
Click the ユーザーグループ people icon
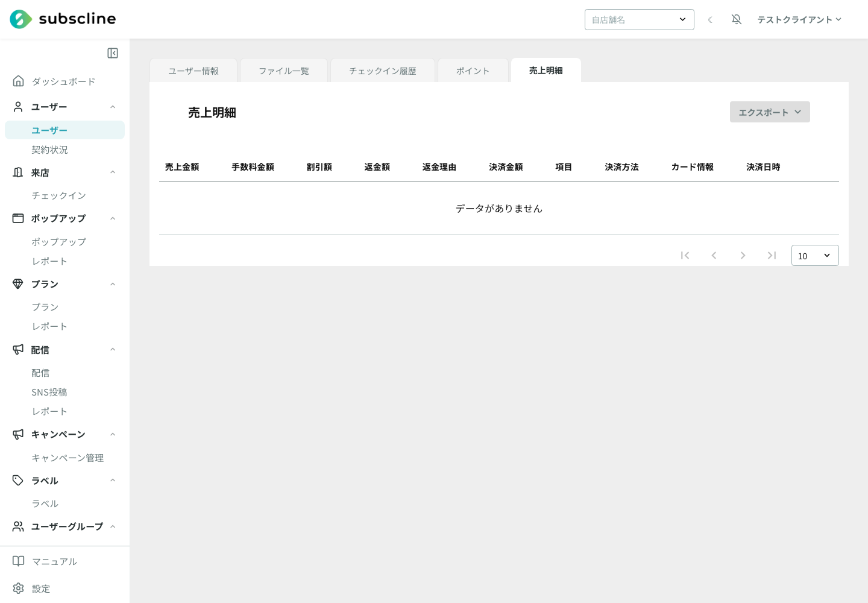(19, 526)
